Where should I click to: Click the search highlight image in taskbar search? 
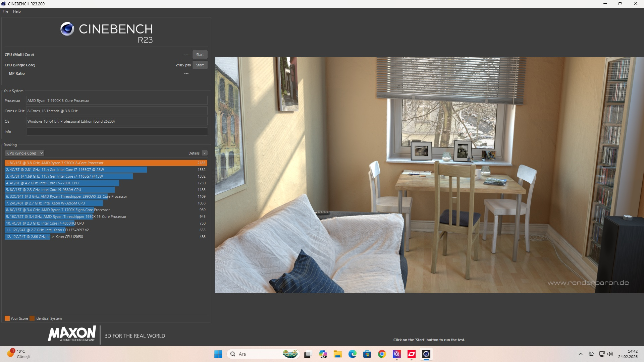[290, 354]
